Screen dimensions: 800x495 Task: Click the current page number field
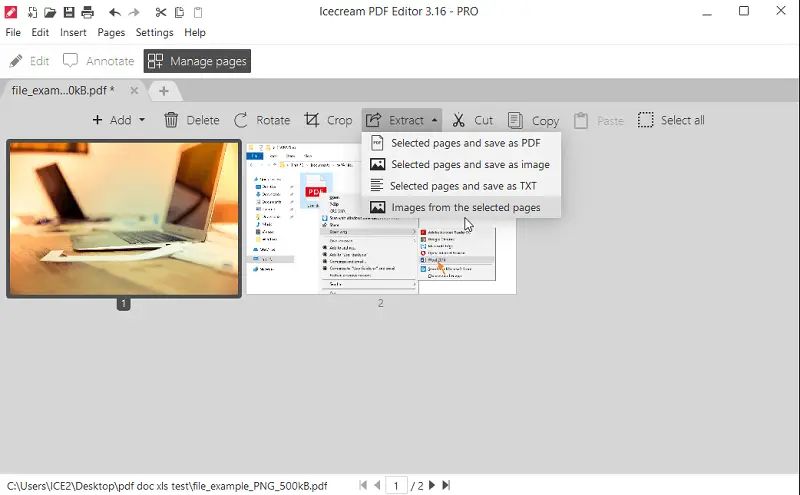396,486
